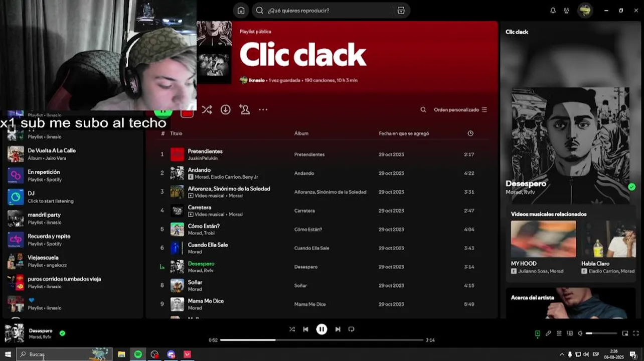
Task: Open the MY HOOD music video thumbnail
Action: (543, 239)
